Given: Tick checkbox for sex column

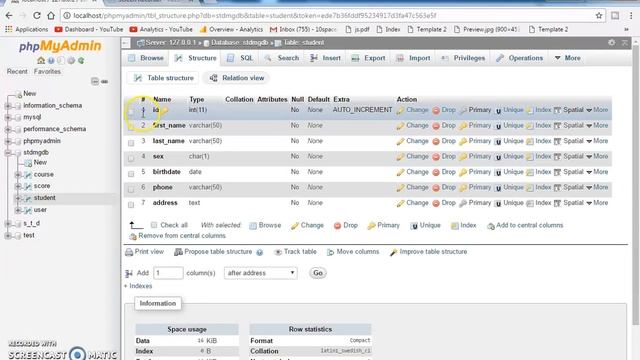Looking at the screenshot, I should pyautogui.click(x=131, y=158).
